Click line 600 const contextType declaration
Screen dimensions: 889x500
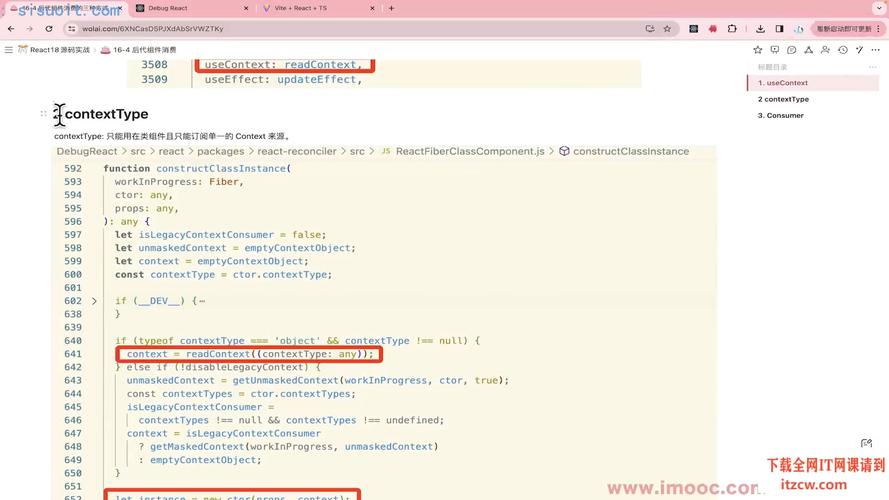click(223, 274)
